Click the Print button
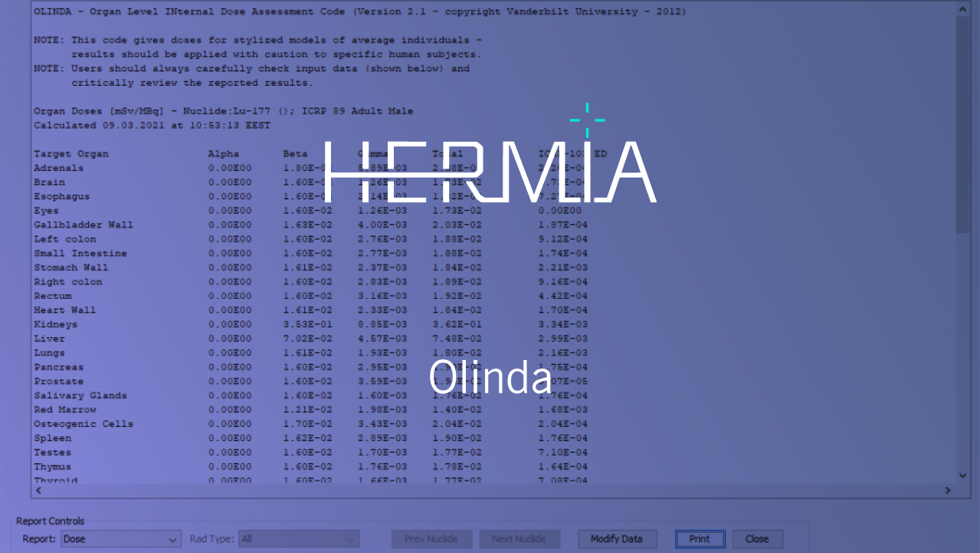 pos(699,539)
